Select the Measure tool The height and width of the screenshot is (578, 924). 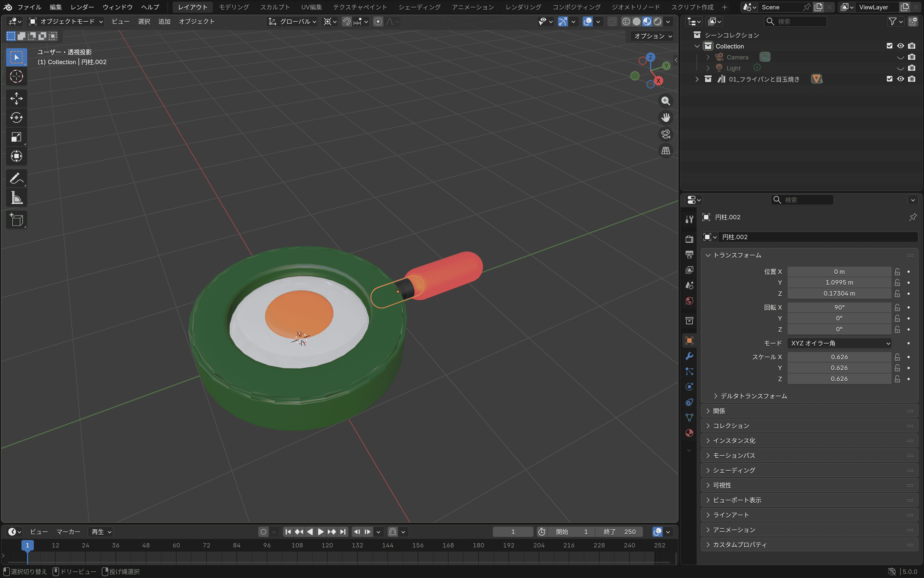pyautogui.click(x=16, y=198)
